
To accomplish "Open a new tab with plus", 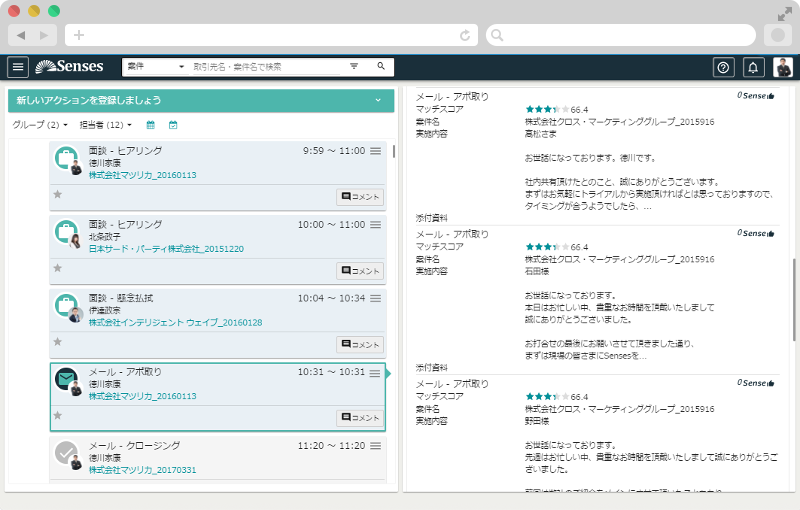I will (79, 35).
